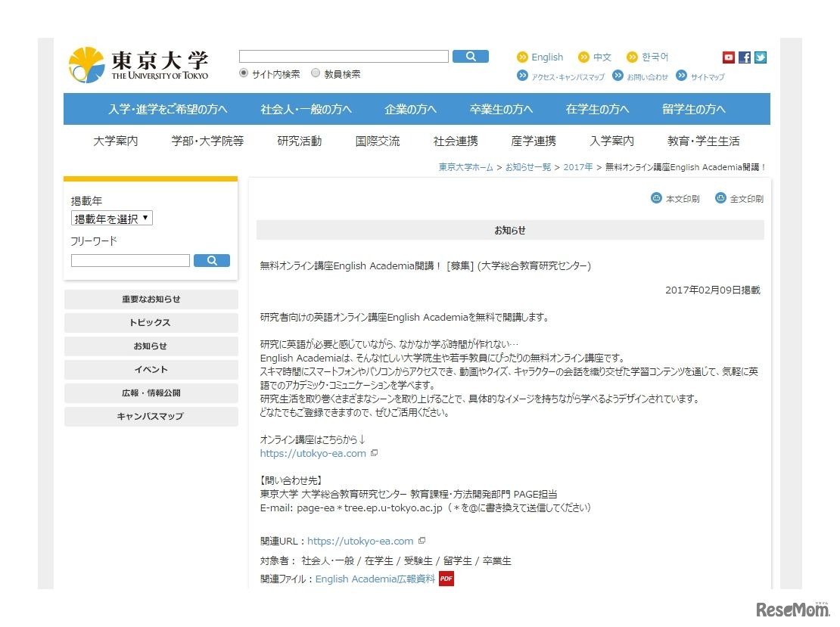Click the magnifier beside the フリーワード field

point(212,260)
